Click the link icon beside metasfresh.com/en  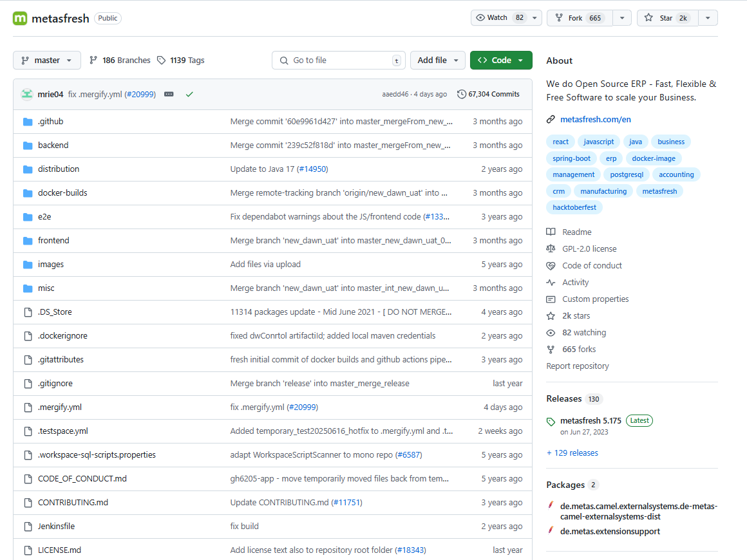tap(551, 119)
